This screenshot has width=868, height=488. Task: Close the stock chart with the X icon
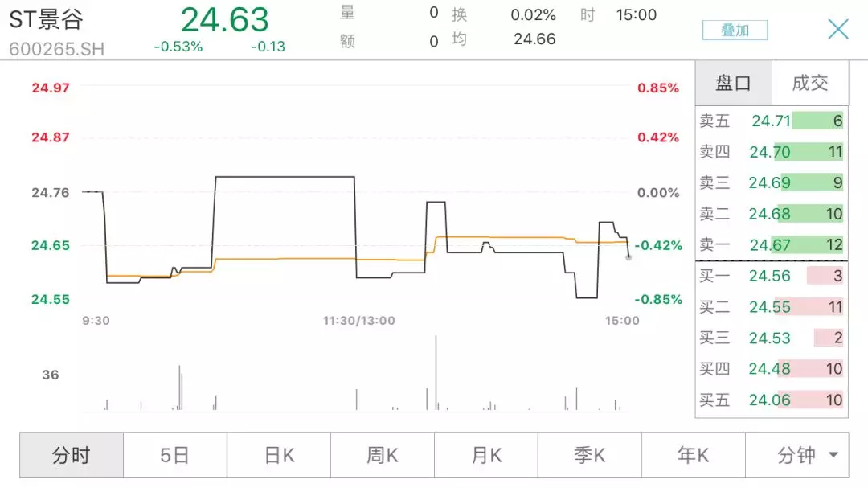pos(838,29)
